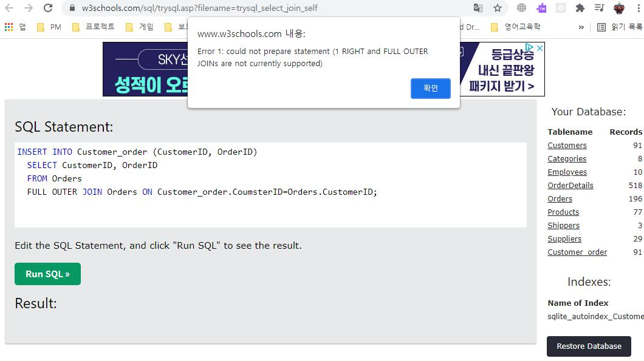The height and width of the screenshot is (361, 644).
Task: Open the PM bookmark folder
Action: point(49,27)
